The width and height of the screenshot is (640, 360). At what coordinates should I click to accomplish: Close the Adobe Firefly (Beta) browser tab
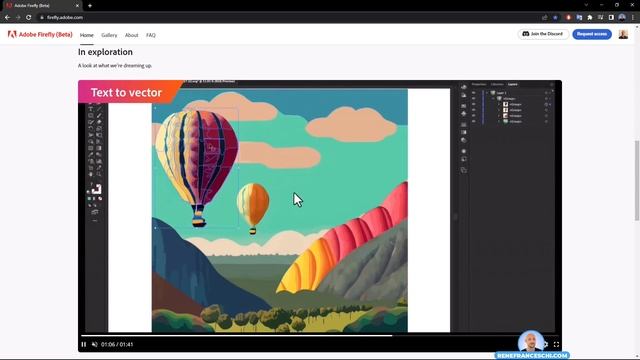pyautogui.click(x=78, y=6)
